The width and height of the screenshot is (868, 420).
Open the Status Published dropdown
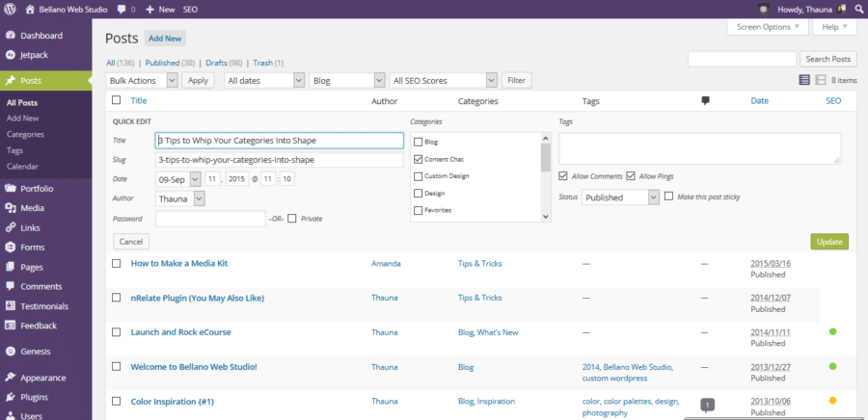coord(620,197)
